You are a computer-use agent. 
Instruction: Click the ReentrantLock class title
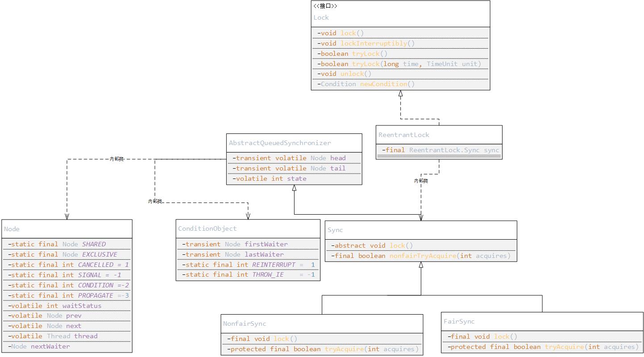pyautogui.click(x=404, y=135)
